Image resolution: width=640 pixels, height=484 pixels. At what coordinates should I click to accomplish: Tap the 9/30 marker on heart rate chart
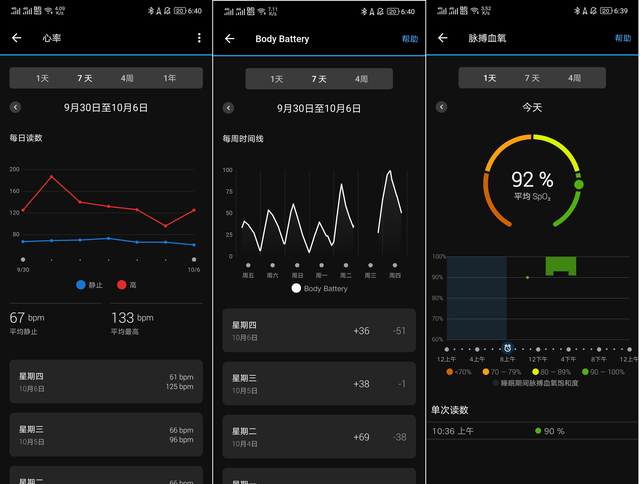23,260
